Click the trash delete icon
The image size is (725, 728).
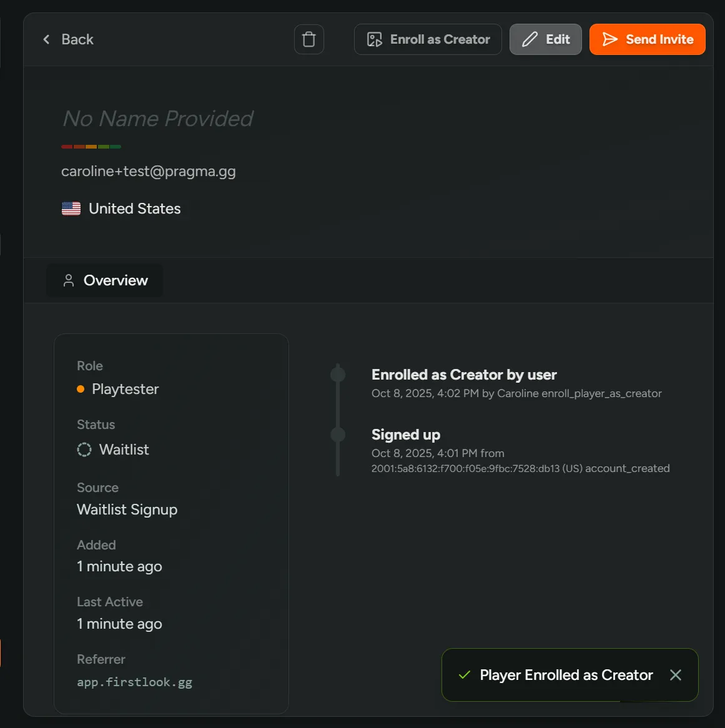point(308,39)
